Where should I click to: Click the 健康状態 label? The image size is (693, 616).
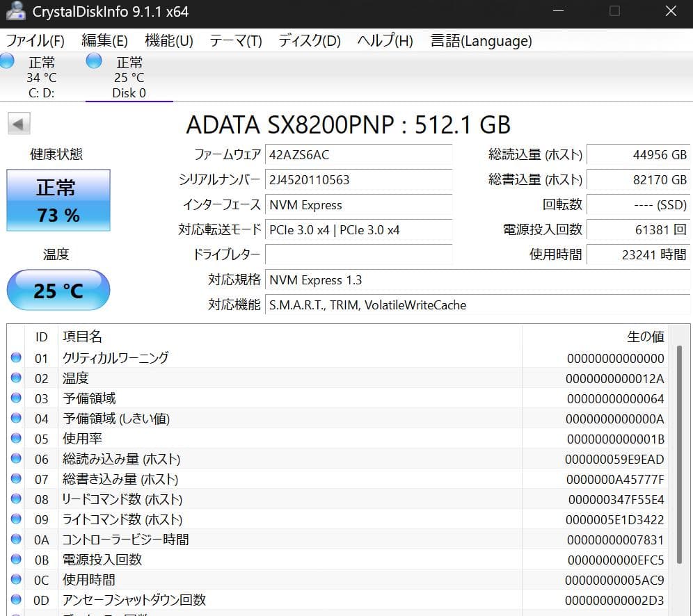pos(56,154)
